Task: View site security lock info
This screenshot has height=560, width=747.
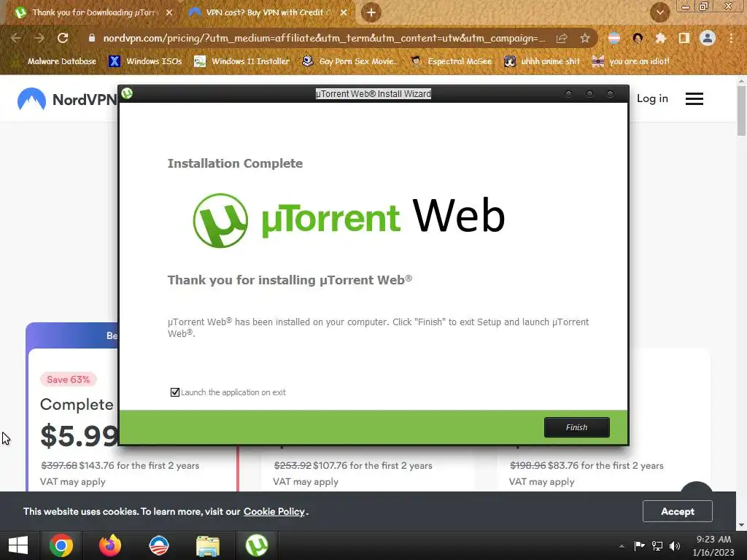Action: click(91, 38)
